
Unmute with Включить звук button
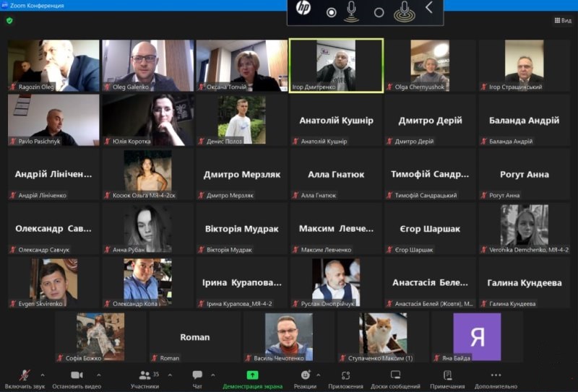point(25,380)
